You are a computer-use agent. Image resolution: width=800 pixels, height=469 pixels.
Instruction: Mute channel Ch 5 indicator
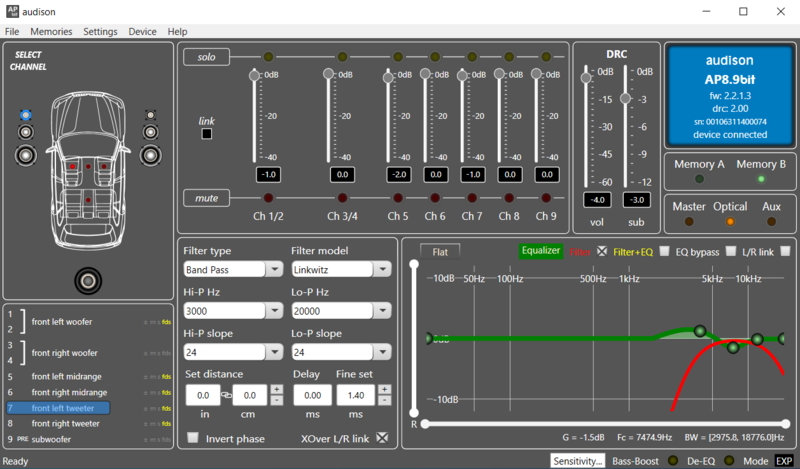(x=398, y=198)
